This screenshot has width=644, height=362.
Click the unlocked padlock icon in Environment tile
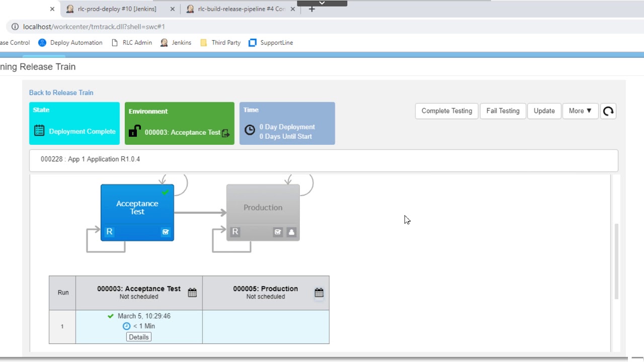134,131
